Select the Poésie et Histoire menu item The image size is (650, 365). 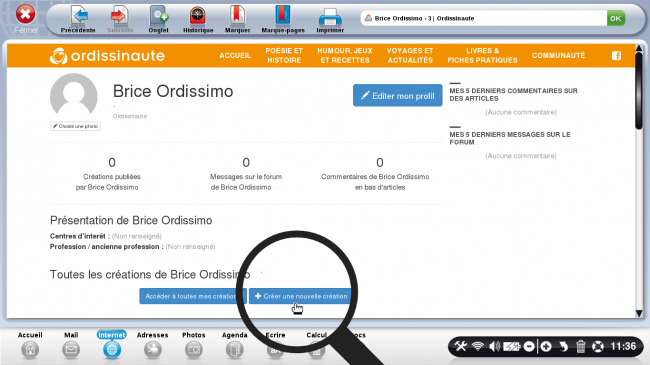pyautogui.click(x=284, y=56)
